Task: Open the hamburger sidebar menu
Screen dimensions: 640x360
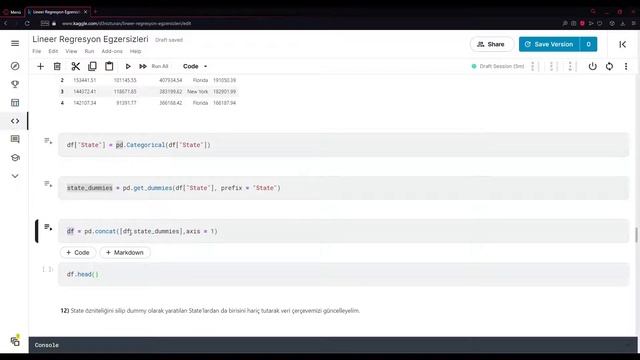Action: click(x=15, y=43)
